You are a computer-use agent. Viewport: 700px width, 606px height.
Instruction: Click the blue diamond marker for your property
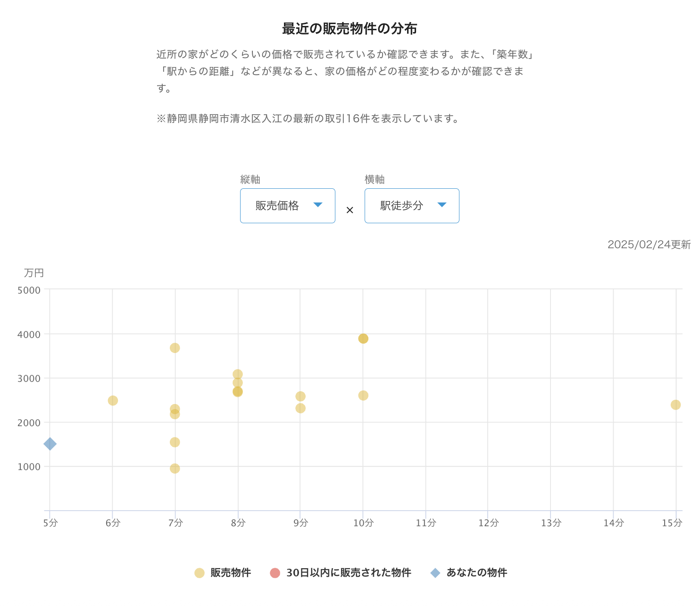(x=50, y=444)
